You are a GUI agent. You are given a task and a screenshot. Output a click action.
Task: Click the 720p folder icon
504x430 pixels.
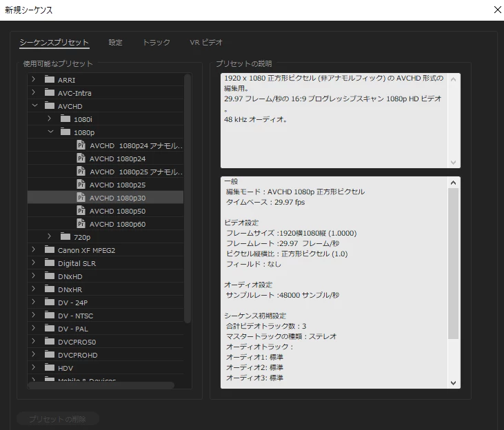(x=65, y=237)
